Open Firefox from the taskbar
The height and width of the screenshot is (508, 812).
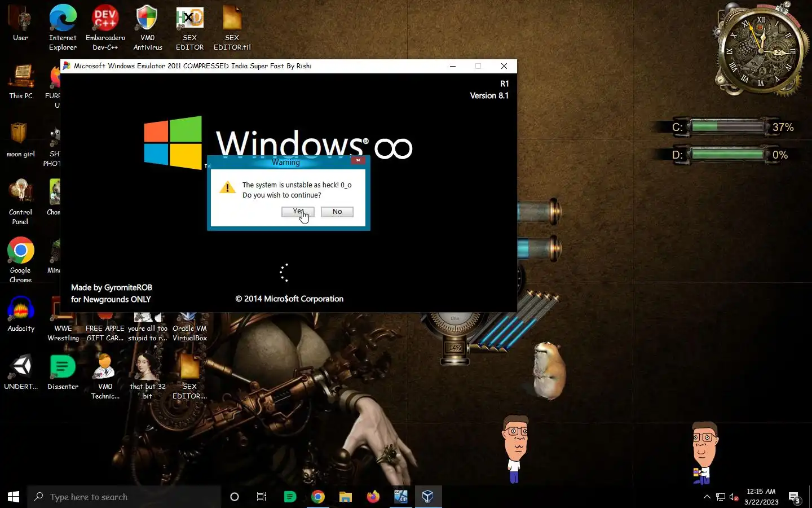(373, 497)
